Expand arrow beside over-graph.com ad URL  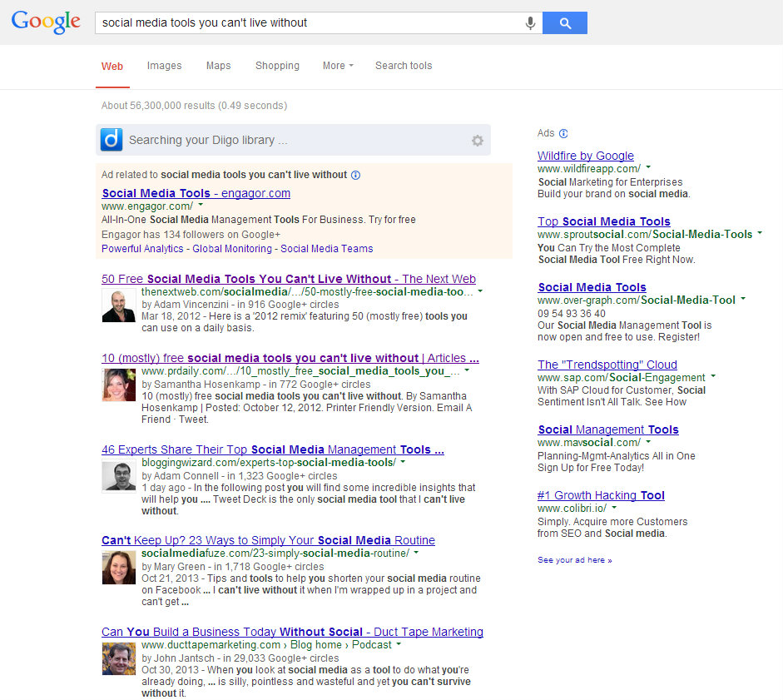point(743,299)
